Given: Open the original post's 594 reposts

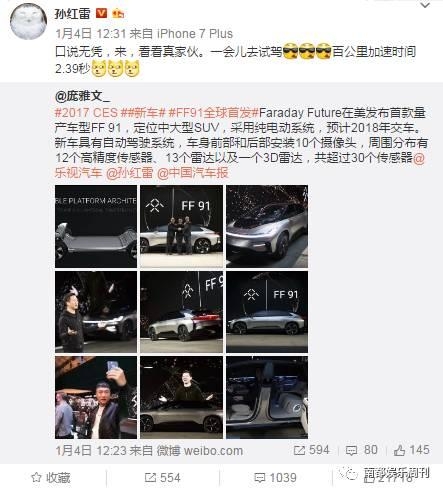Looking at the screenshot, I should click(312, 450).
